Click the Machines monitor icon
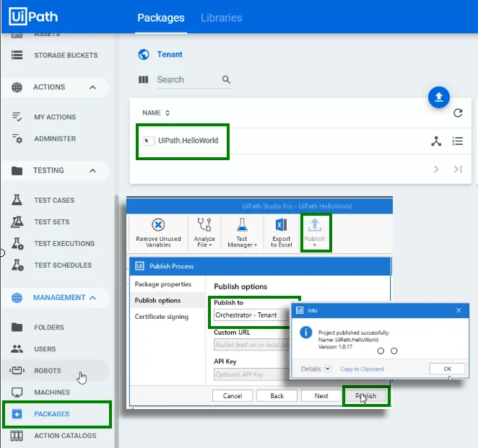The image size is (478, 448). tap(17, 392)
